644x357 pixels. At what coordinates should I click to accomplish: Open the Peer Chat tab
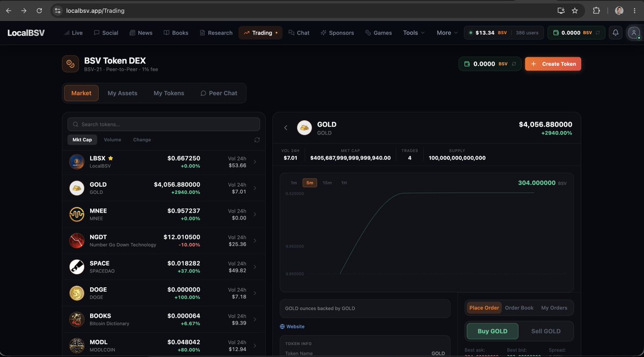(x=218, y=93)
